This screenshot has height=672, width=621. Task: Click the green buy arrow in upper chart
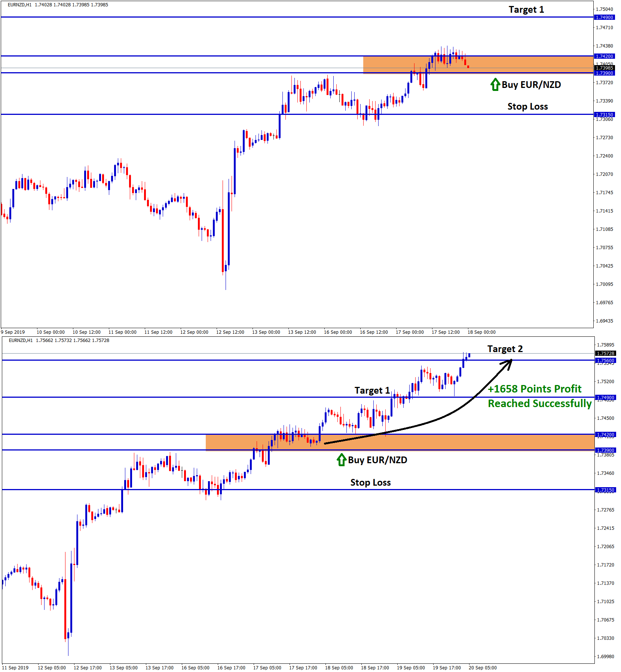(x=495, y=85)
